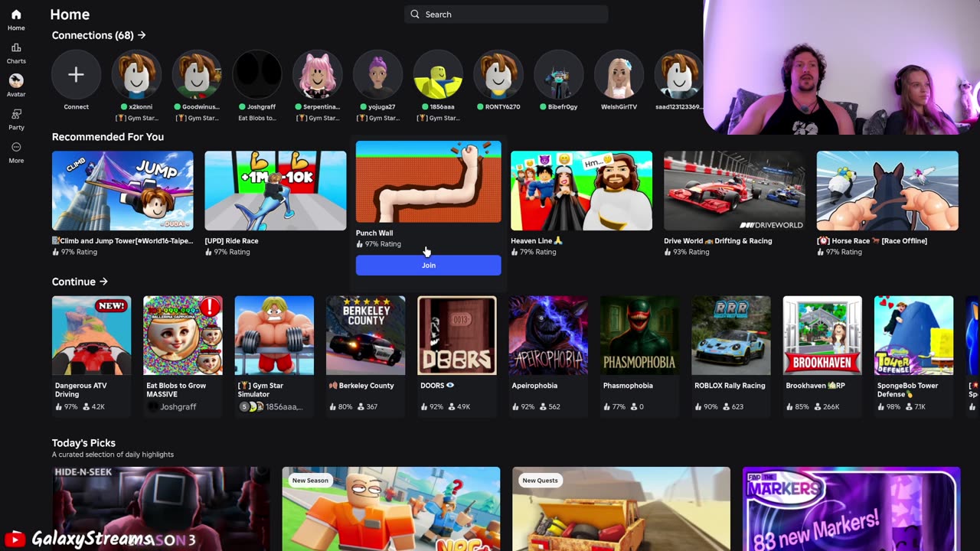Continue Dangerous ATV Driving
This screenshot has width=980, height=551.
click(x=91, y=335)
